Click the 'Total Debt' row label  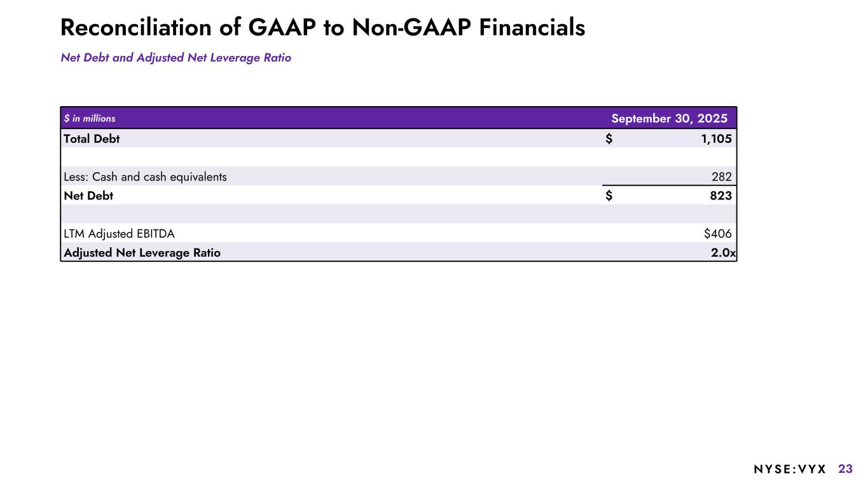tap(92, 139)
